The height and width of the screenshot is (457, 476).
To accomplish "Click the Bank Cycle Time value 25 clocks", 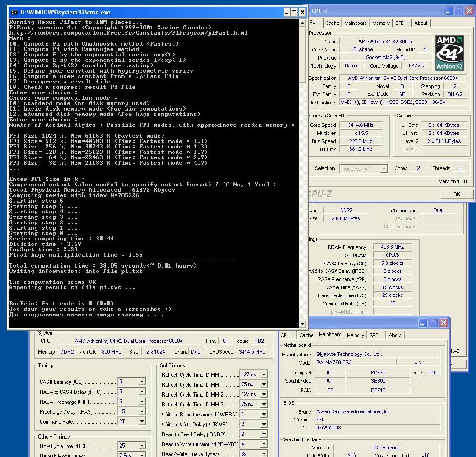I will click(x=392, y=295).
